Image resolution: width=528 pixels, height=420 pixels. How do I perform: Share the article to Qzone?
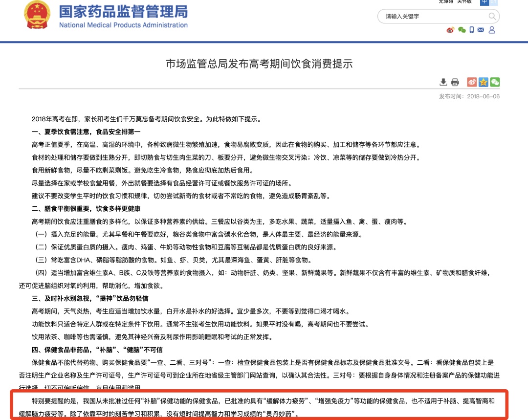pos(484,82)
